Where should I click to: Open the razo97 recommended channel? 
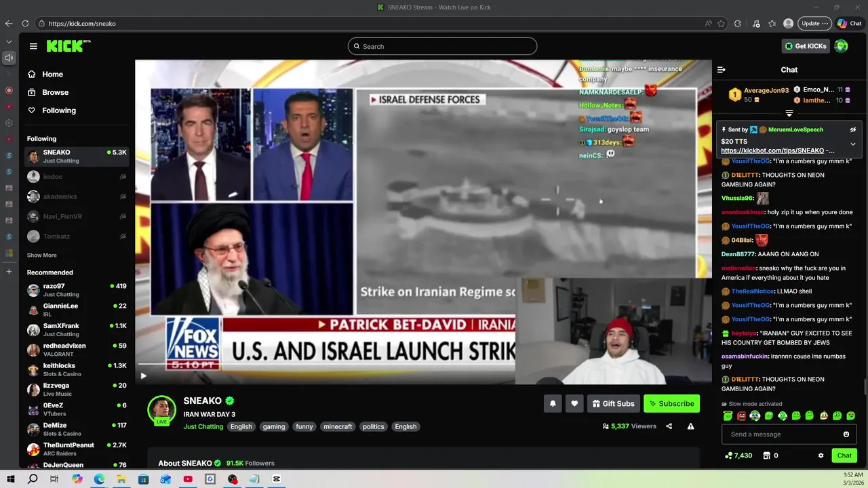pyautogui.click(x=77, y=290)
